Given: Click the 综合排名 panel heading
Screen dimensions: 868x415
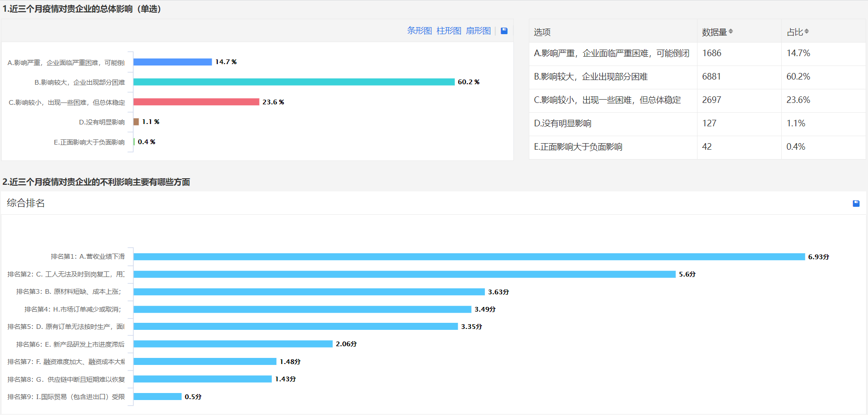Looking at the screenshot, I should [26, 203].
